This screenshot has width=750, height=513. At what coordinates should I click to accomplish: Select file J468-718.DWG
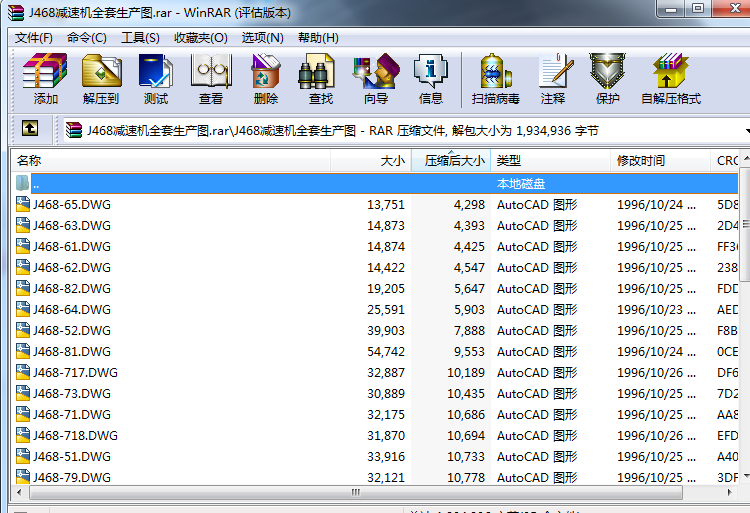coord(75,436)
